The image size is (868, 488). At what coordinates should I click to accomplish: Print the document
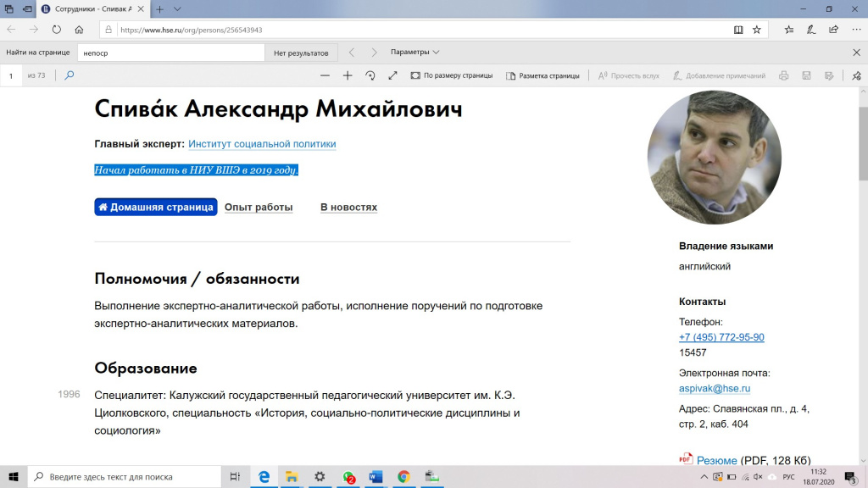click(x=784, y=75)
